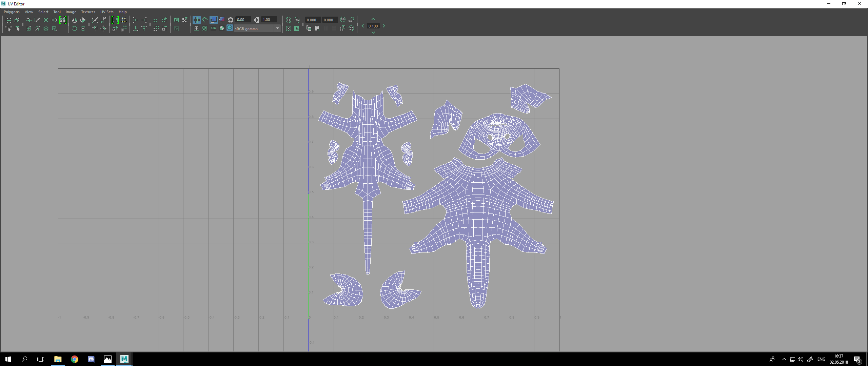
Task: Flip selected UVs horizontally
Action: pos(75,20)
